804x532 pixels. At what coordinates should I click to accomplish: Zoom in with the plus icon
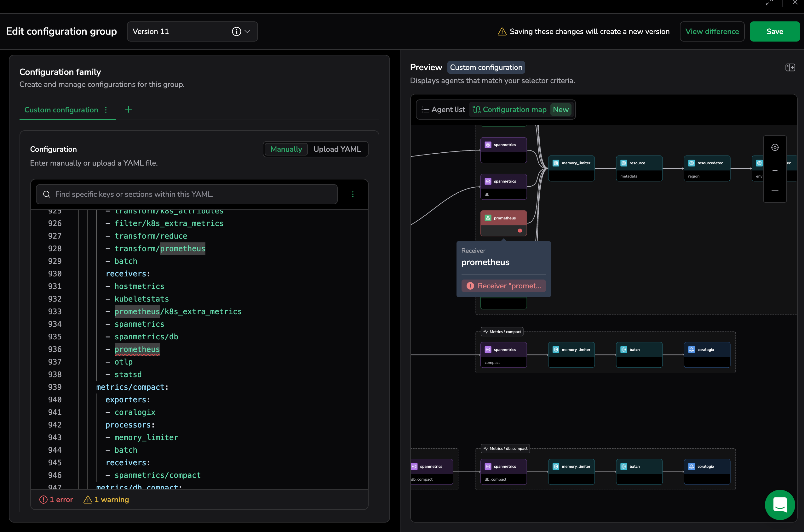click(x=774, y=191)
